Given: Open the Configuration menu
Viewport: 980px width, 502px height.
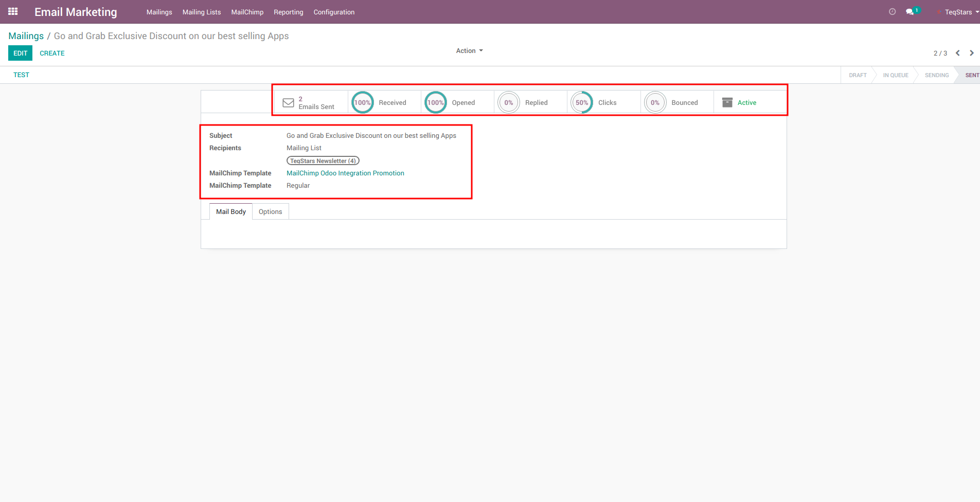Looking at the screenshot, I should click(x=334, y=12).
